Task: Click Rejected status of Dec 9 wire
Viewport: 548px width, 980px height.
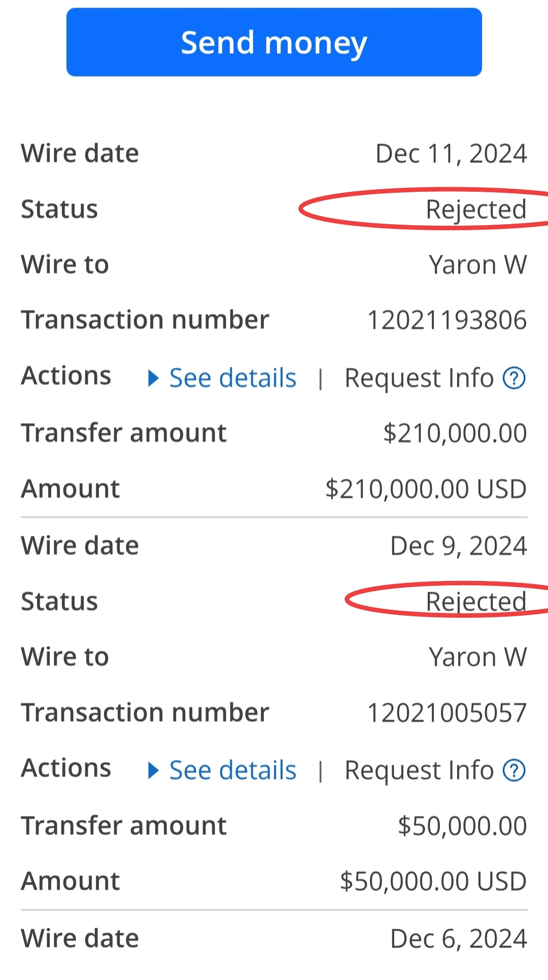Action: tap(476, 602)
